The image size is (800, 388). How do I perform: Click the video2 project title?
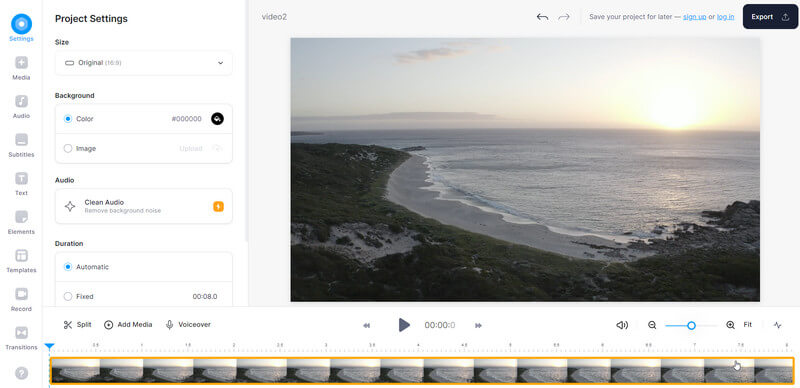click(x=274, y=17)
